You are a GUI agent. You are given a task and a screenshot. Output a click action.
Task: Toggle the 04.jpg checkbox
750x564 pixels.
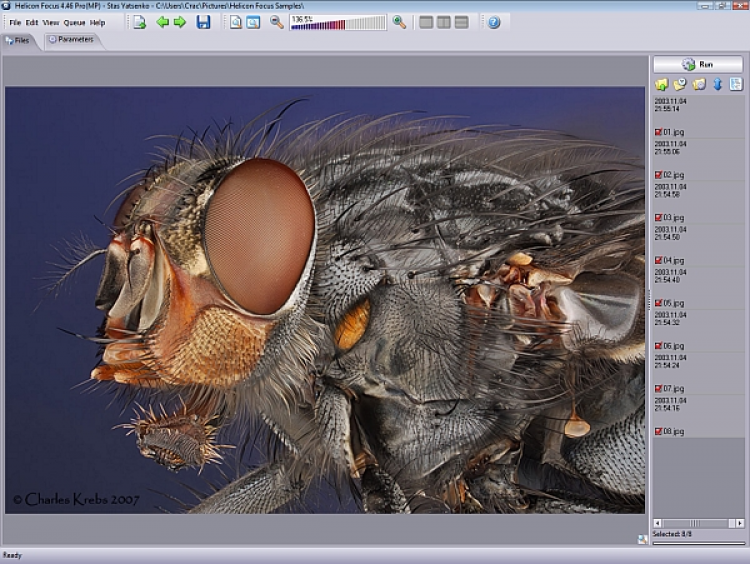pyautogui.click(x=658, y=260)
